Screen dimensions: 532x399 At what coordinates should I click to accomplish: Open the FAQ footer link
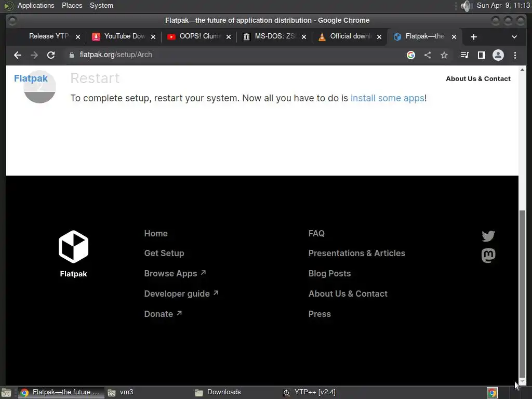pos(316,233)
